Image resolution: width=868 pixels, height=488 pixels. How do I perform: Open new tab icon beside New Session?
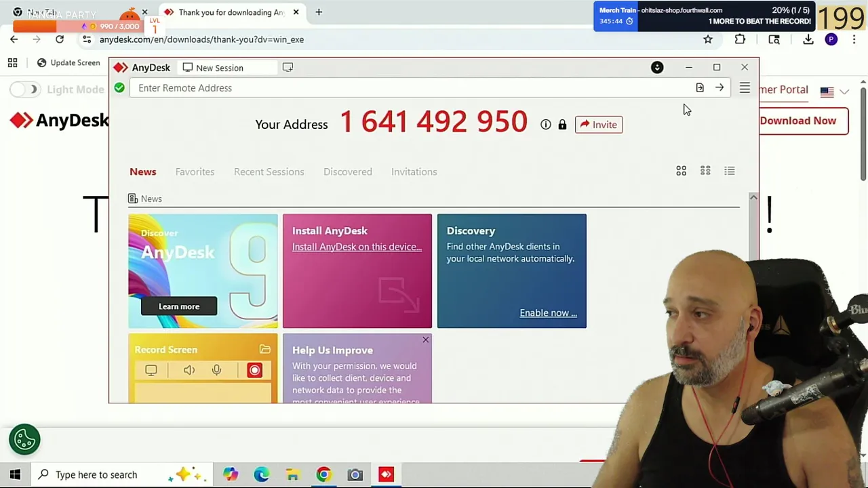288,68
